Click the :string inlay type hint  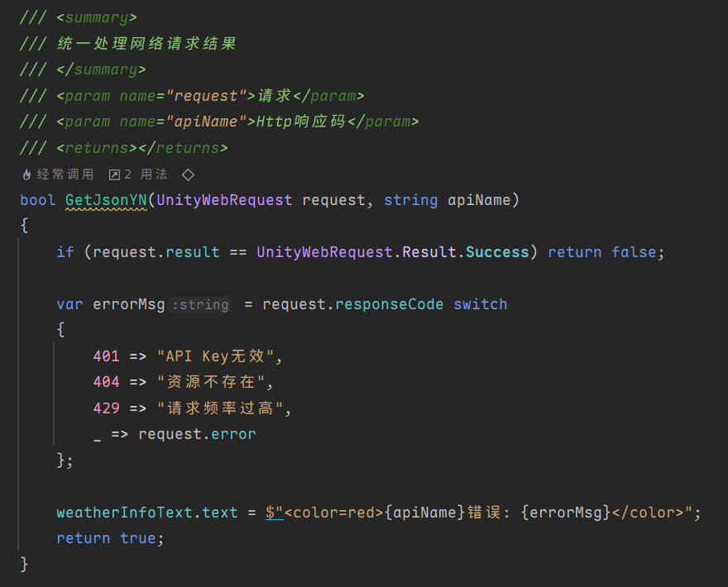pyautogui.click(x=200, y=305)
